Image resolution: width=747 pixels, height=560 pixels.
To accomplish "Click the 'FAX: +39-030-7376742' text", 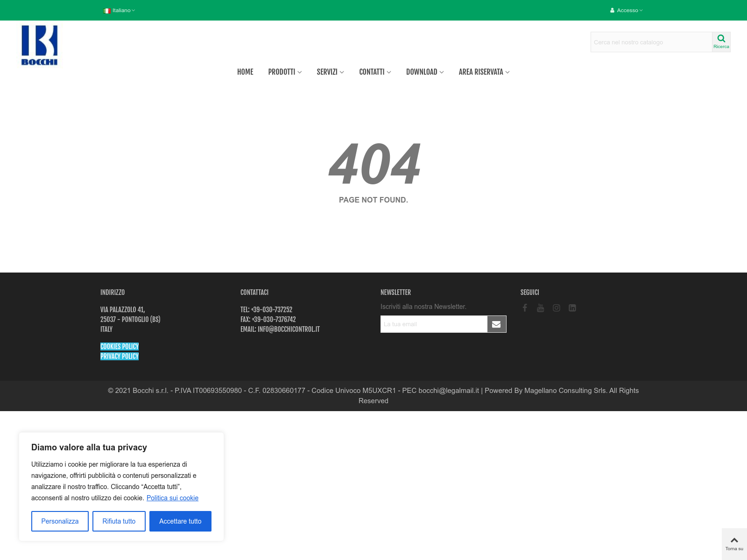I will click(268, 319).
